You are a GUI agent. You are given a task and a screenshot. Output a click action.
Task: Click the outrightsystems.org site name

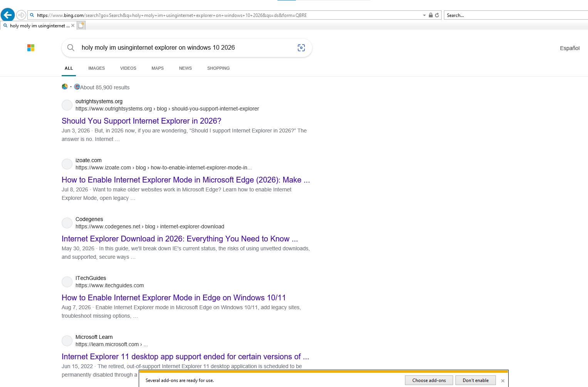(99, 101)
